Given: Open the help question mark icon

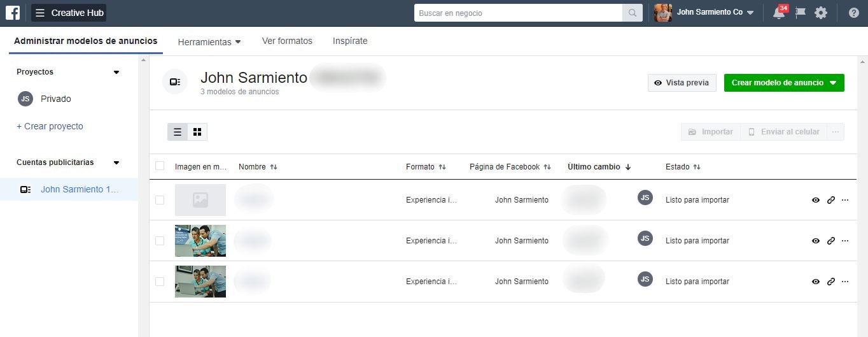Looking at the screenshot, I should point(854,13).
